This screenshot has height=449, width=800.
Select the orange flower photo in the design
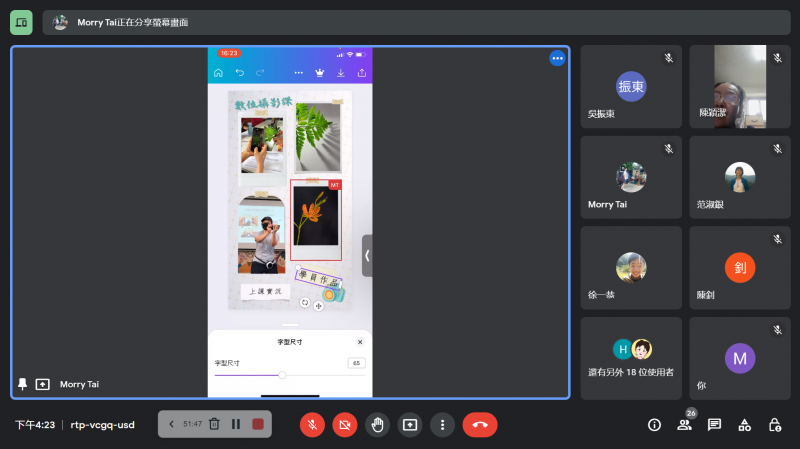316,216
